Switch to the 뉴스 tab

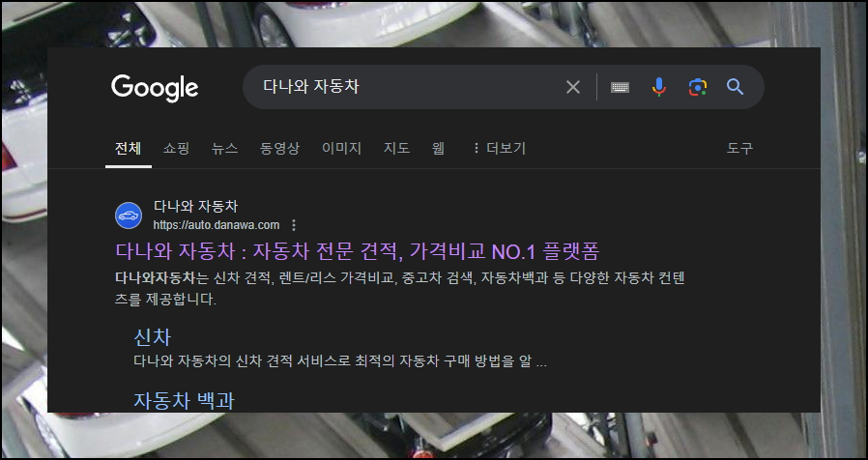[x=224, y=149]
